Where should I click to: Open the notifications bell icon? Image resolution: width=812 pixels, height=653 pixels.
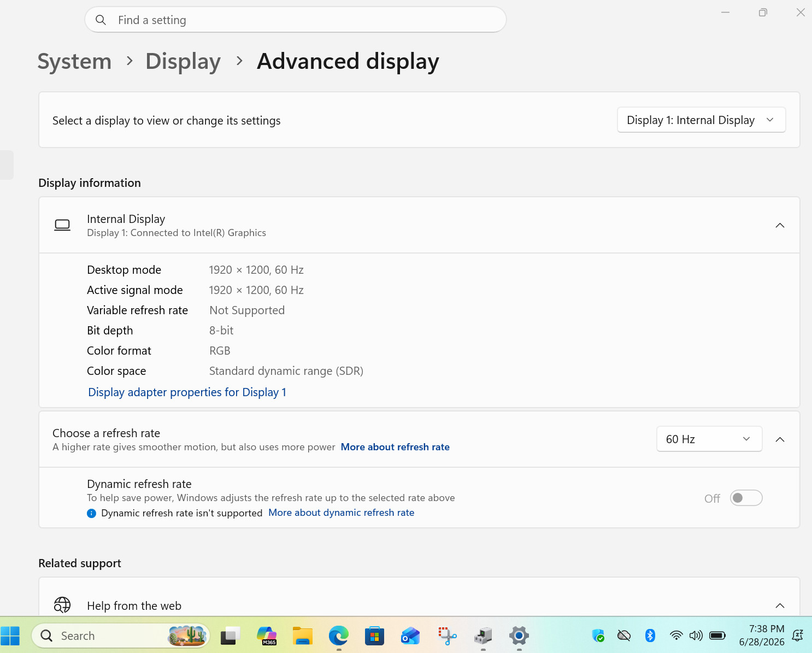click(798, 636)
